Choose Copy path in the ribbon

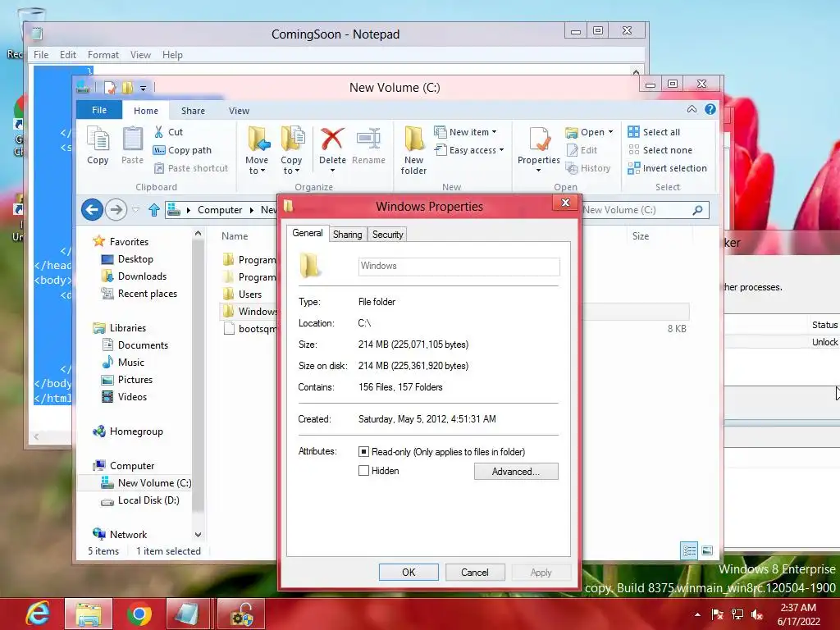click(182, 150)
